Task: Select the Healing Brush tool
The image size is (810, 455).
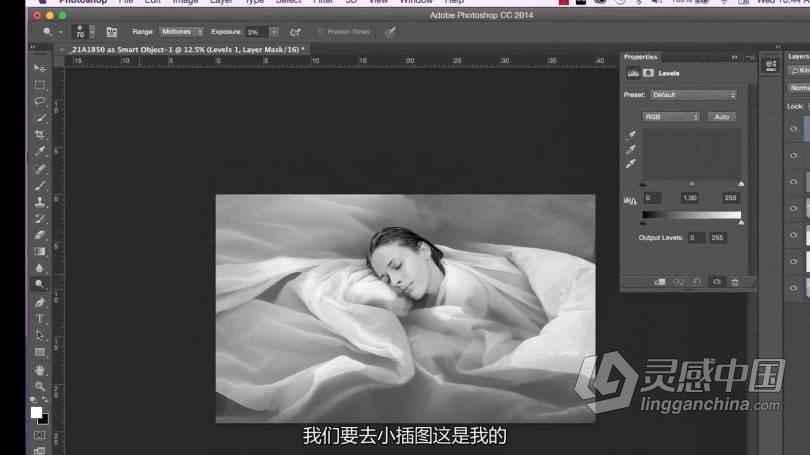Action: point(40,168)
